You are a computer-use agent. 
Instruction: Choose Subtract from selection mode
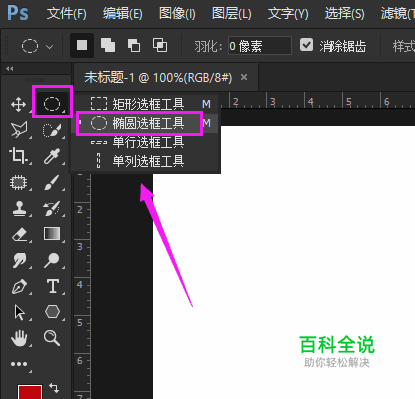click(134, 45)
